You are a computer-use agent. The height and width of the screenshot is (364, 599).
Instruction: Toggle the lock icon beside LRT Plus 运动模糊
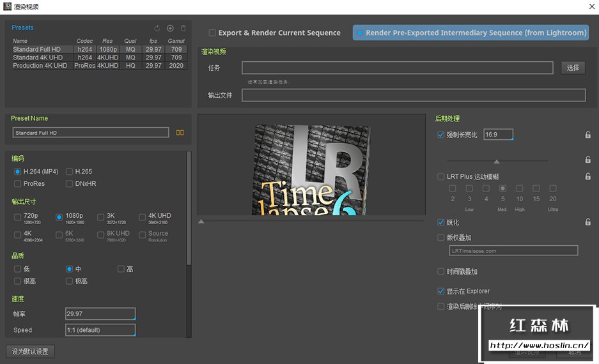tap(587, 177)
